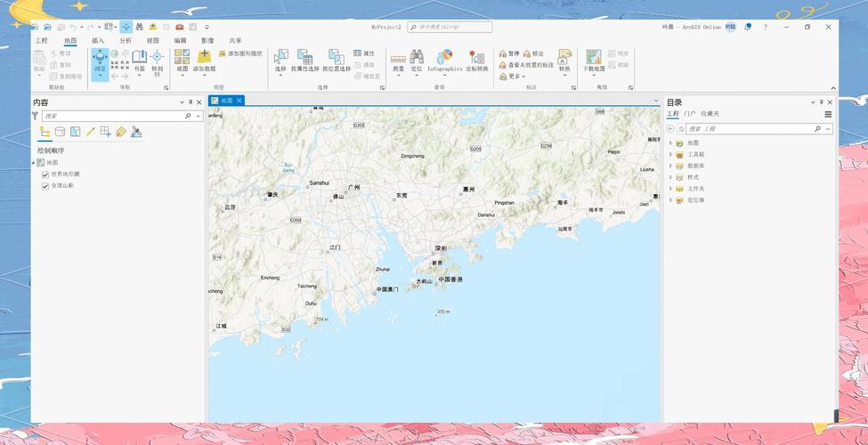Click the Catalog back navigation arrow
This screenshot has width=868, height=445.
click(670, 128)
